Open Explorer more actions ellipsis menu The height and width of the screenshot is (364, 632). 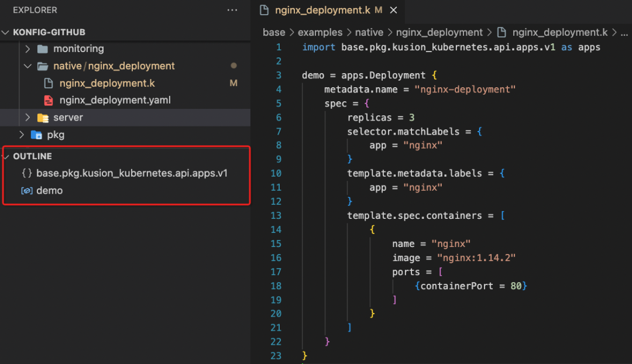[232, 10]
